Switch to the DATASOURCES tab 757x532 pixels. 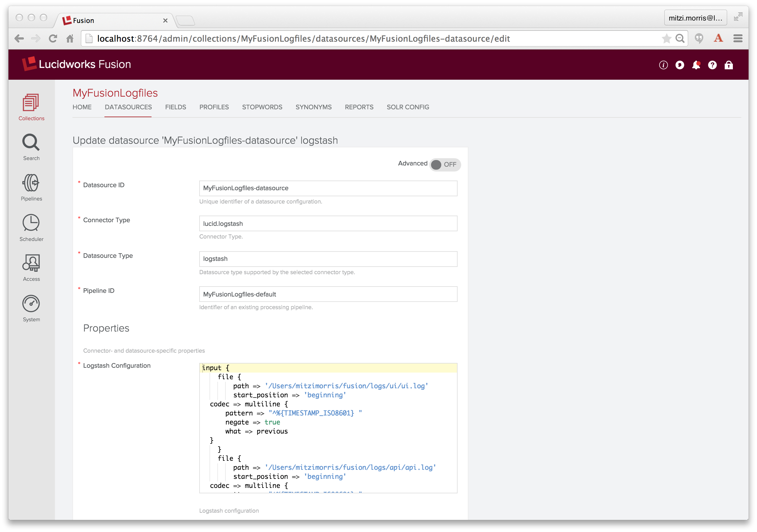[128, 107]
